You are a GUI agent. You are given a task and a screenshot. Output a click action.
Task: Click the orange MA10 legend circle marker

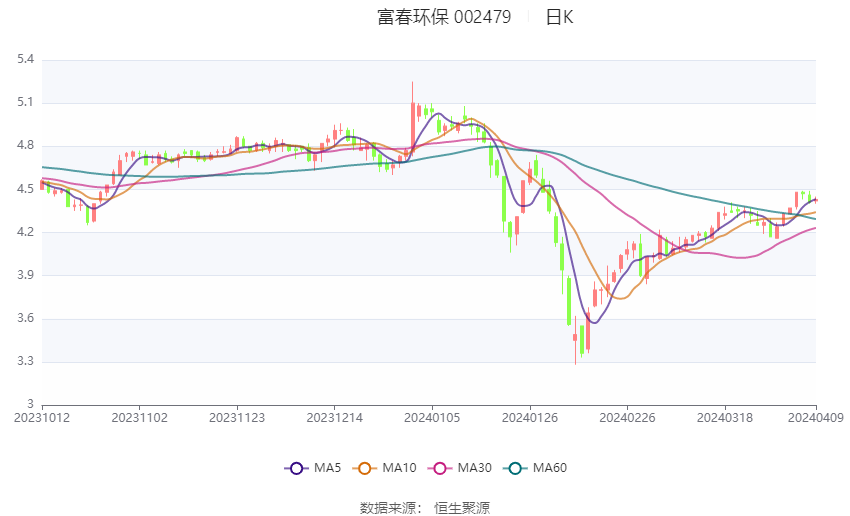click(x=365, y=468)
